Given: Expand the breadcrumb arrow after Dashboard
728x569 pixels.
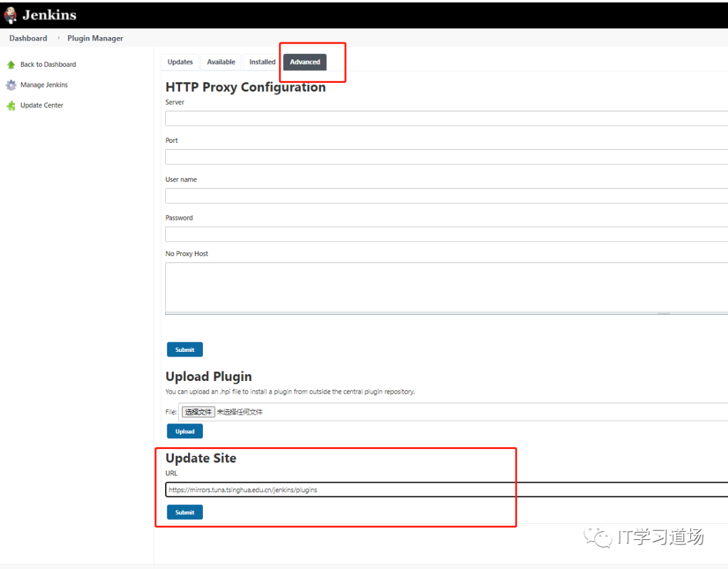Looking at the screenshot, I should [x=59, y=38].
